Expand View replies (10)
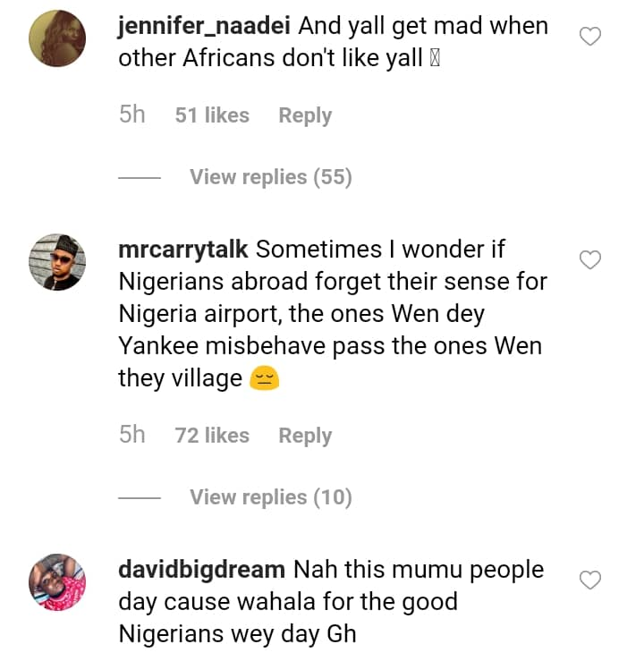Screen dimensions: 644x661 point(270,497)
